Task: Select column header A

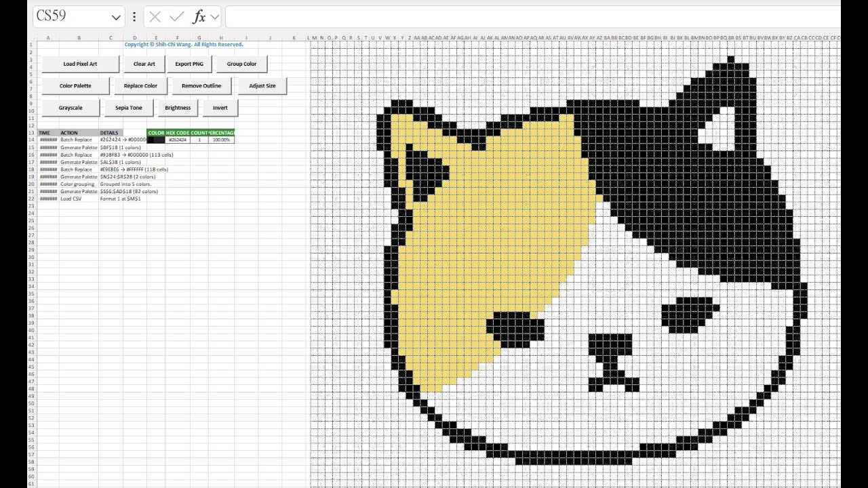Action: [x=48, y=38]
